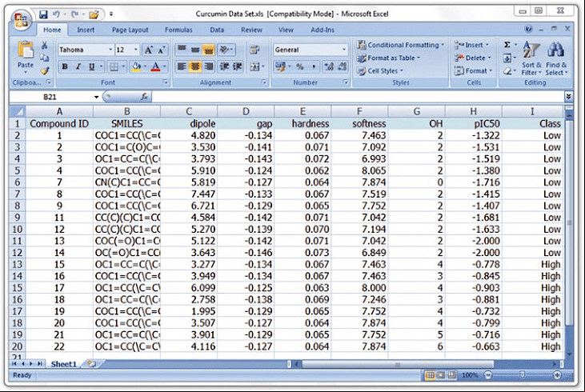Image resolution: width=585 pixels, height=392 pixels.
Task: Open Fill options in Editing group
Action: 507,58
